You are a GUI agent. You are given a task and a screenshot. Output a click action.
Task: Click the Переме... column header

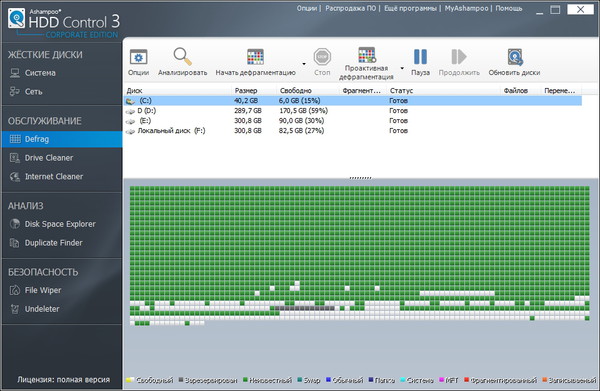pos(561,91)
